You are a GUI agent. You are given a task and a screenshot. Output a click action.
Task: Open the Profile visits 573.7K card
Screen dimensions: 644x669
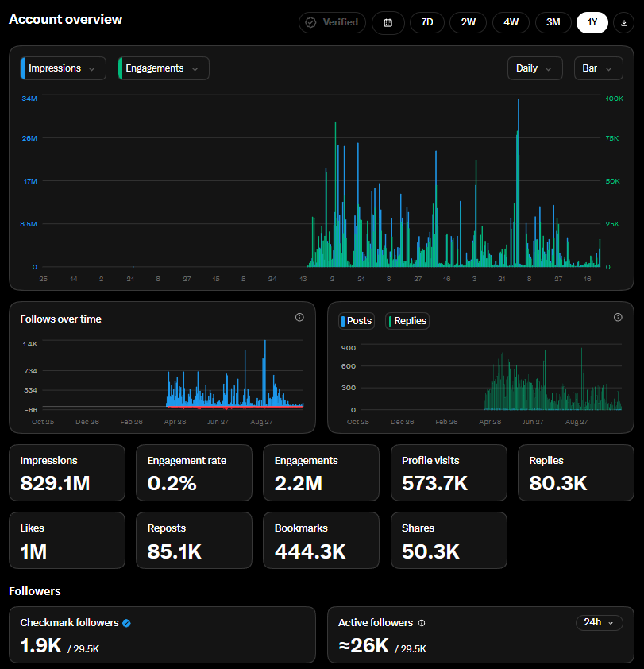click(x=449, y=473)
